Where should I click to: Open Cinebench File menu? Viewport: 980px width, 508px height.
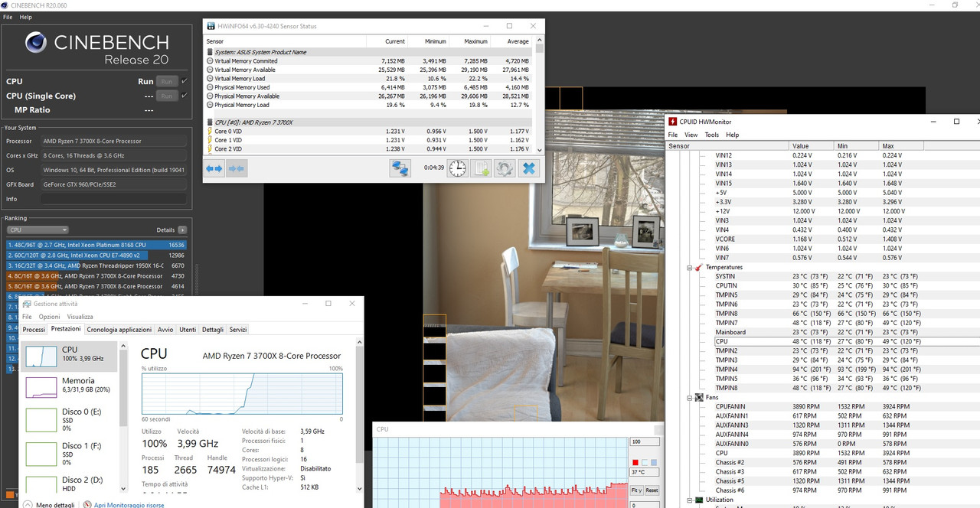[8, 17]
